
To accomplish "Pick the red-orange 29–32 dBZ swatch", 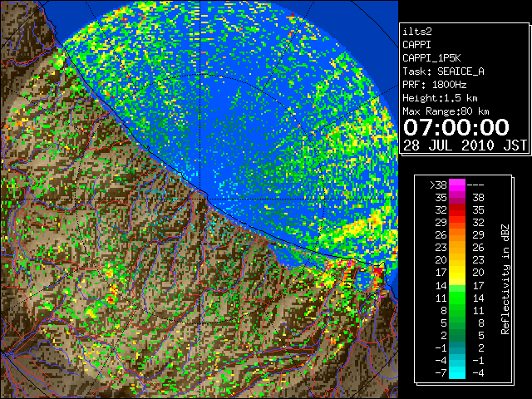I will pyautogui.click(x=457, y=223).
